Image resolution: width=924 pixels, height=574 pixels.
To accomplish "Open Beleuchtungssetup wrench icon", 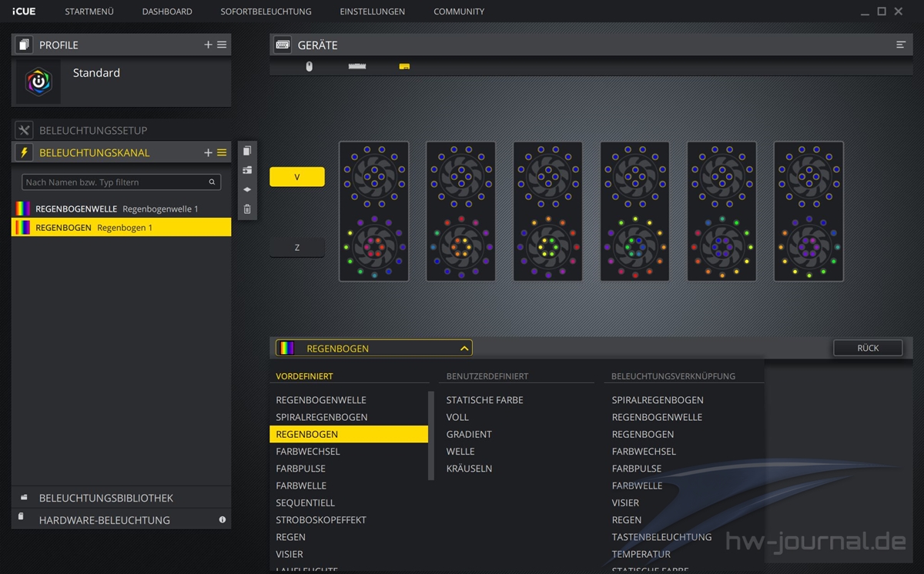I will pos(24,130).
